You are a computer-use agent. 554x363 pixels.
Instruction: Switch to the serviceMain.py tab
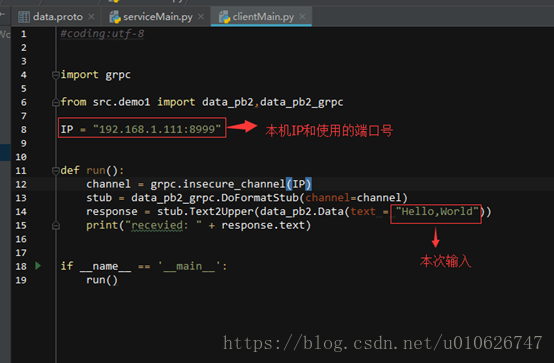(x=157, y=17)
